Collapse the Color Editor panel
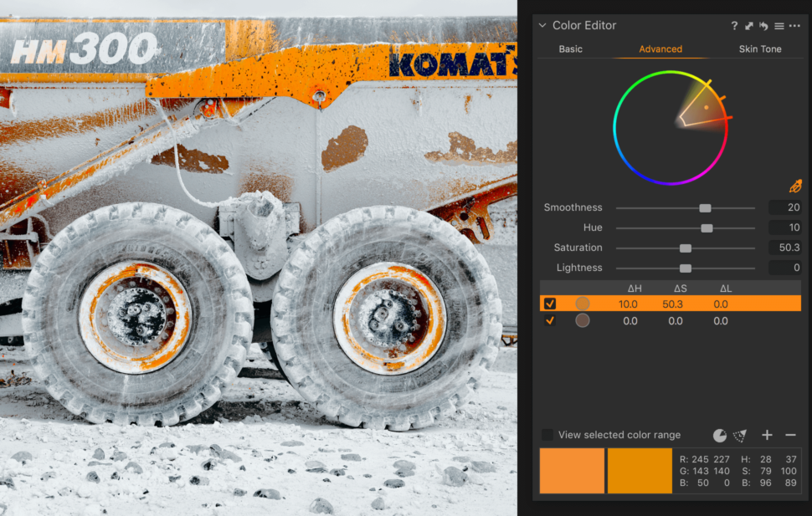Screen dimensions: 812x516 (x=542, y=26)
